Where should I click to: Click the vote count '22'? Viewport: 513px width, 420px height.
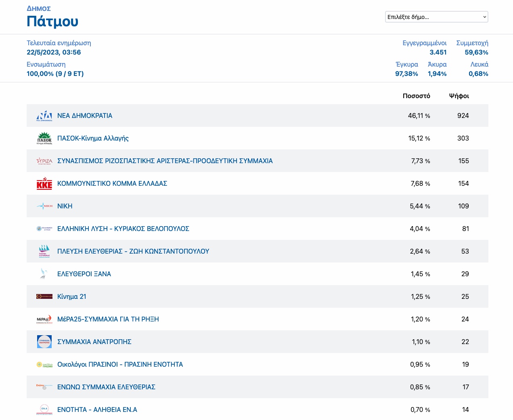pos(465,342)
